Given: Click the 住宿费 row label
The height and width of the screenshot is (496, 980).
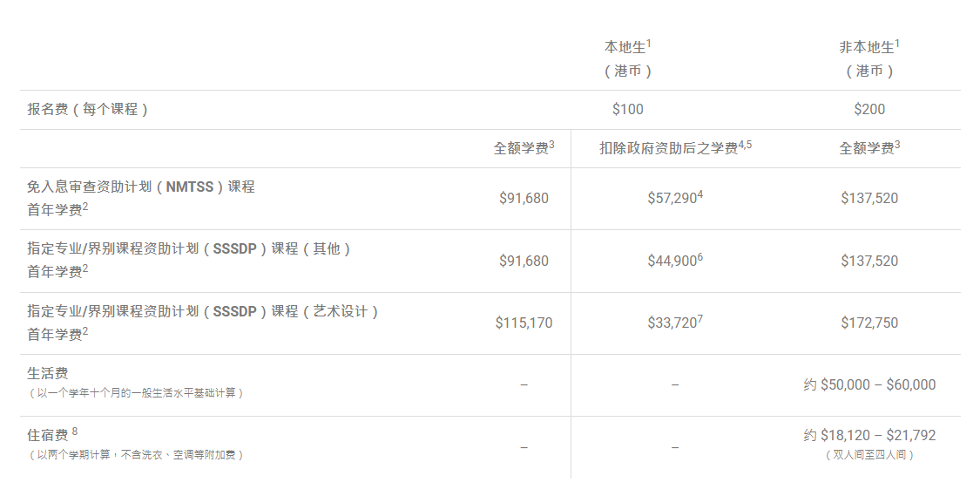Looking at the screenshot, I should pos(48,435).
